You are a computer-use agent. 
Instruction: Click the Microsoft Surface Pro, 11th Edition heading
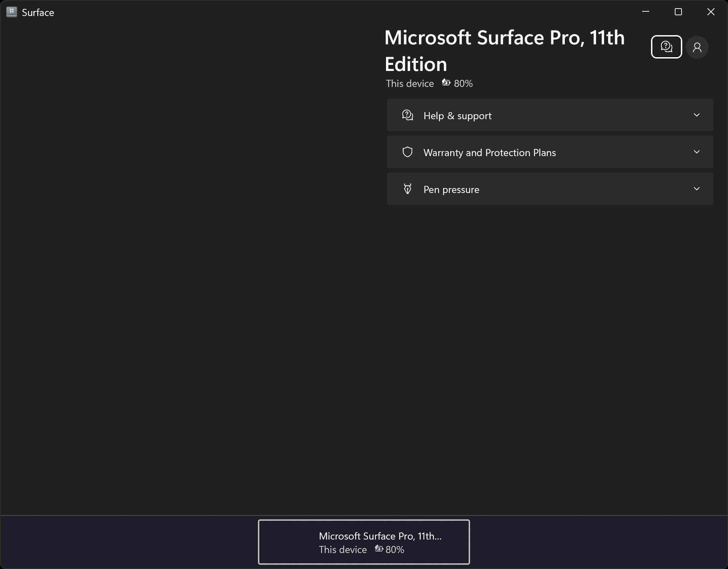click(504, 51)
